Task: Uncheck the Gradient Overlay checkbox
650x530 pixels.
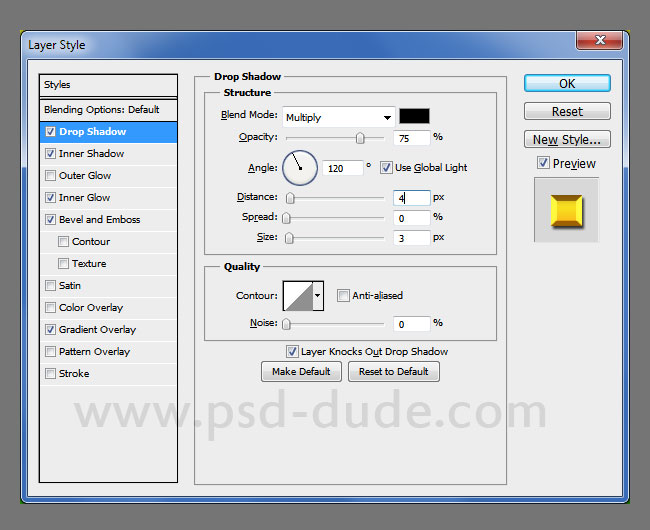Action: [50, 329]
